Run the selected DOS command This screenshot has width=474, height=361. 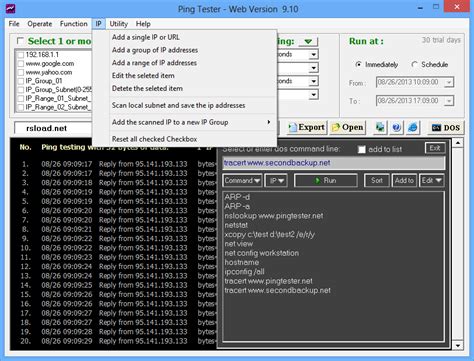point(326,180)
